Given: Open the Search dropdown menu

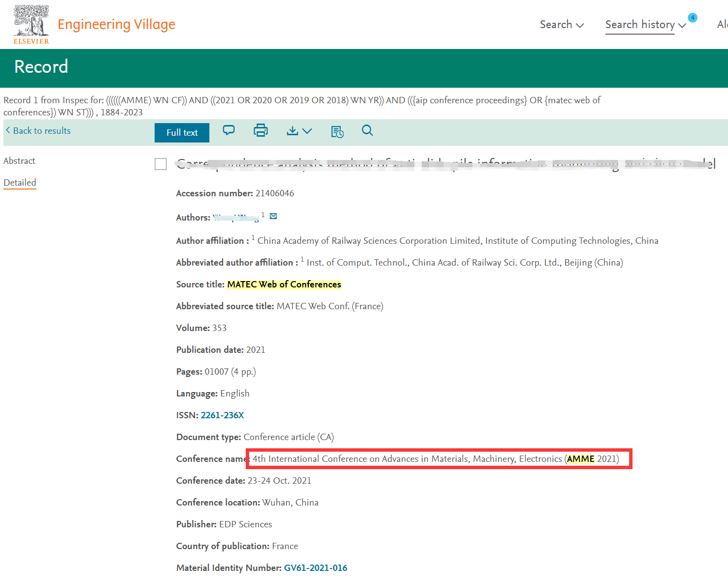Looking at the screenshot, I should [x=562, y=25].
